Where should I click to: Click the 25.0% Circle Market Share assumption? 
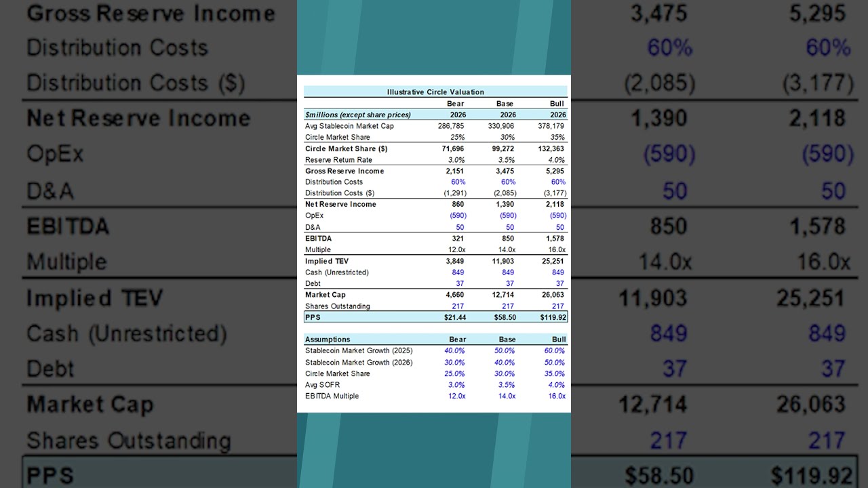455,373
